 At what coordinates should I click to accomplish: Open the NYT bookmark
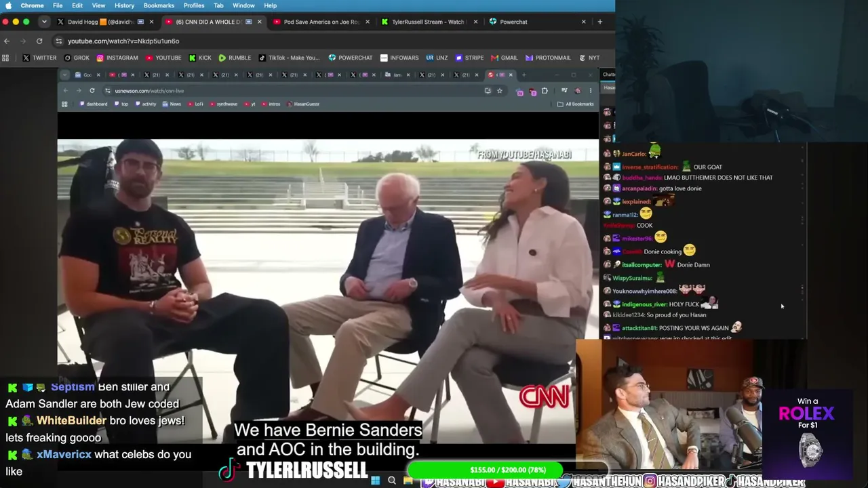(589, 58)
